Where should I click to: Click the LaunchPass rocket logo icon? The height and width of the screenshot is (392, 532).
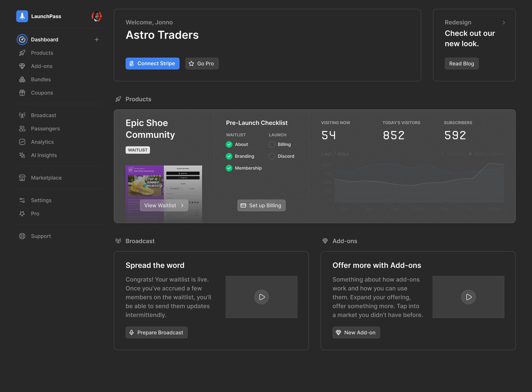[x=22, y=16]
